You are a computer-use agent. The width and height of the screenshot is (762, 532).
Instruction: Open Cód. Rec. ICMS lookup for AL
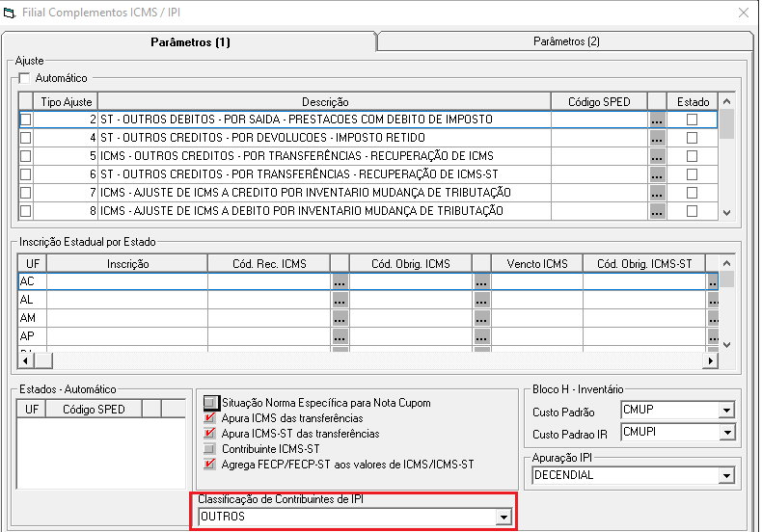click(x=340, y=300)
